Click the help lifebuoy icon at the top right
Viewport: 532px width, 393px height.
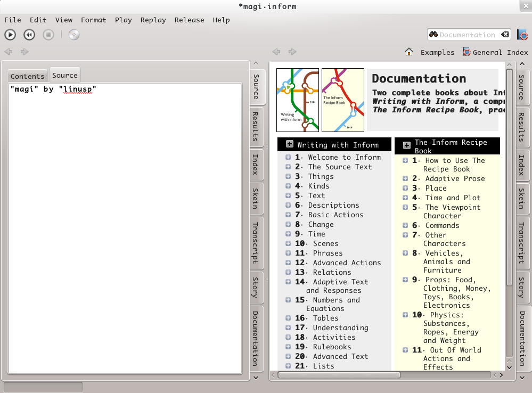(522, 35)
